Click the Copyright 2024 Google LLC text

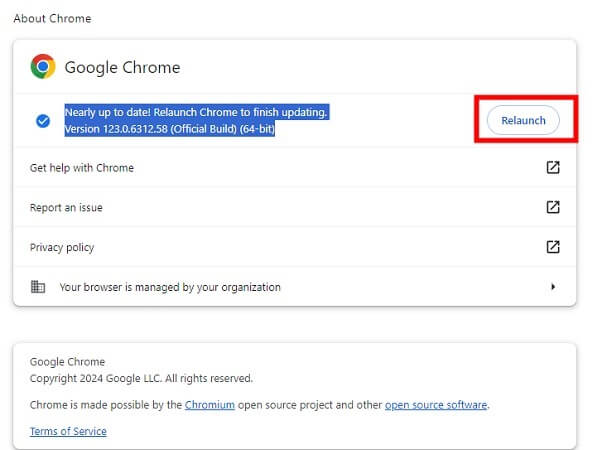point(141,379)
